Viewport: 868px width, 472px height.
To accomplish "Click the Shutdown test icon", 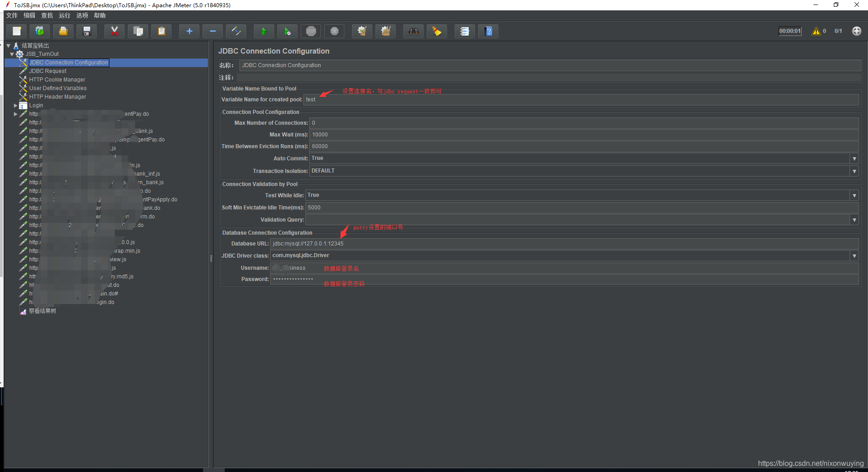I will (335, 31).
